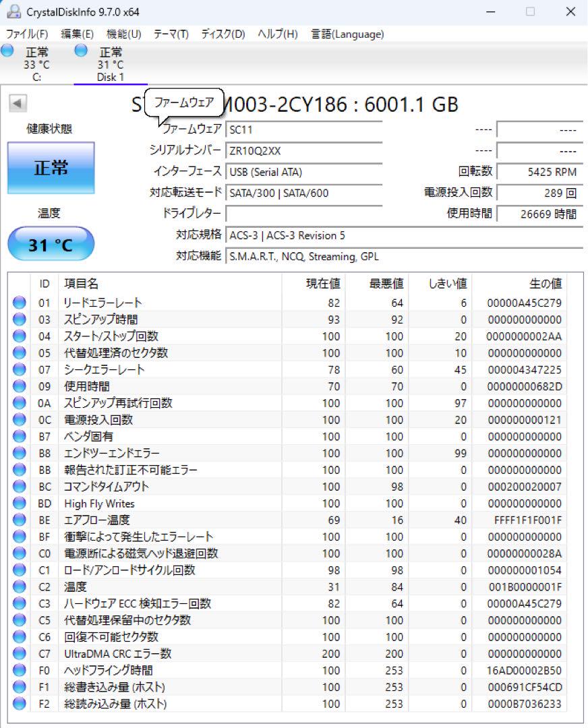The width and height of the screenshot is (588, 728).
Task: Click the status dot for スタート/ストップ回数
Action: point(20,336)
